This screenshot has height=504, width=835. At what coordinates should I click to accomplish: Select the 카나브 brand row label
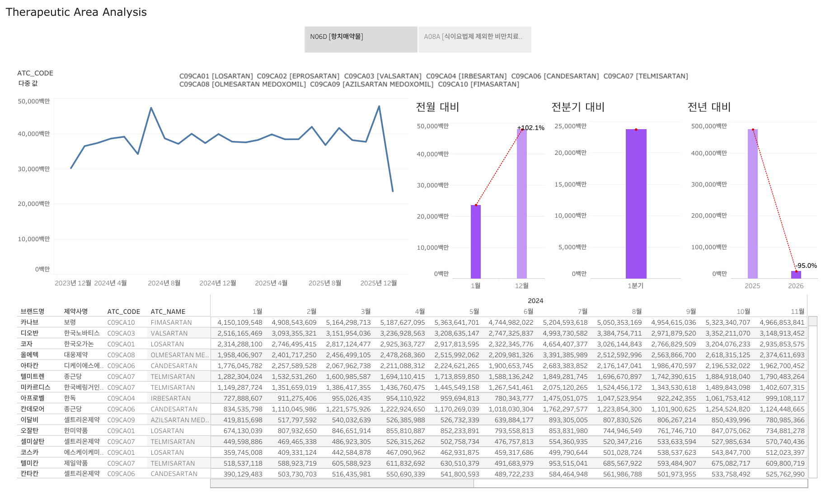(29, 322)
